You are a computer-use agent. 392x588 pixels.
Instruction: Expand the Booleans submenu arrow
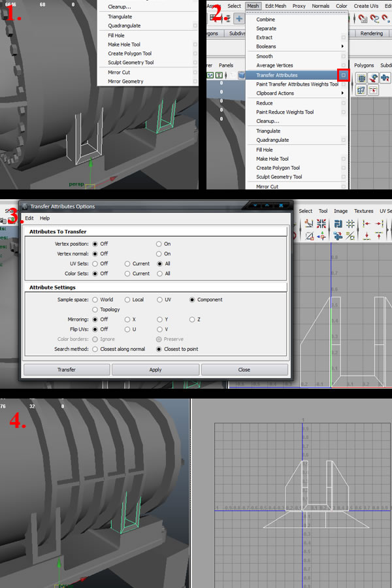coord(342,46)
